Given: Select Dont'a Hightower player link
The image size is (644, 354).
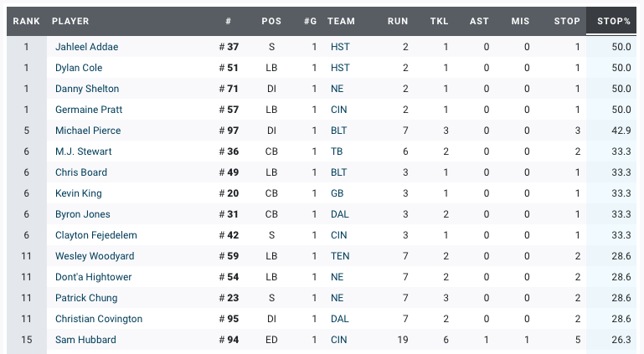Looking at the screenshot, I should click(94, 277).
